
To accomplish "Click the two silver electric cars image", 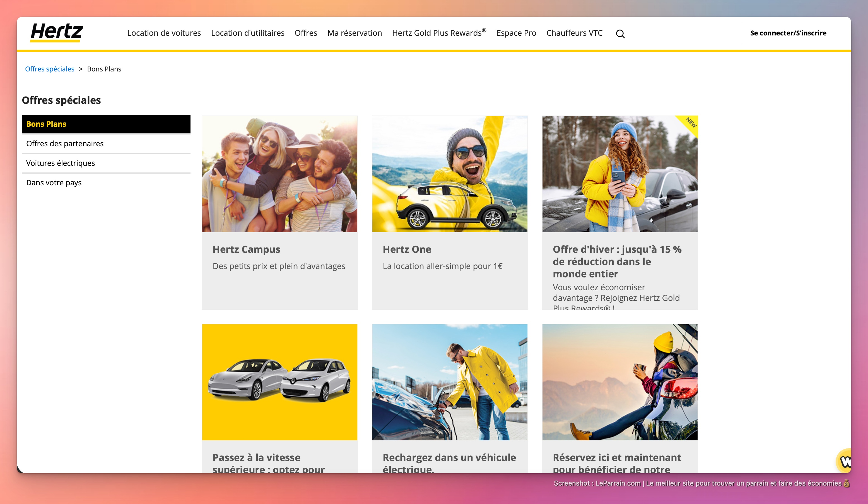I will [279, 382].
